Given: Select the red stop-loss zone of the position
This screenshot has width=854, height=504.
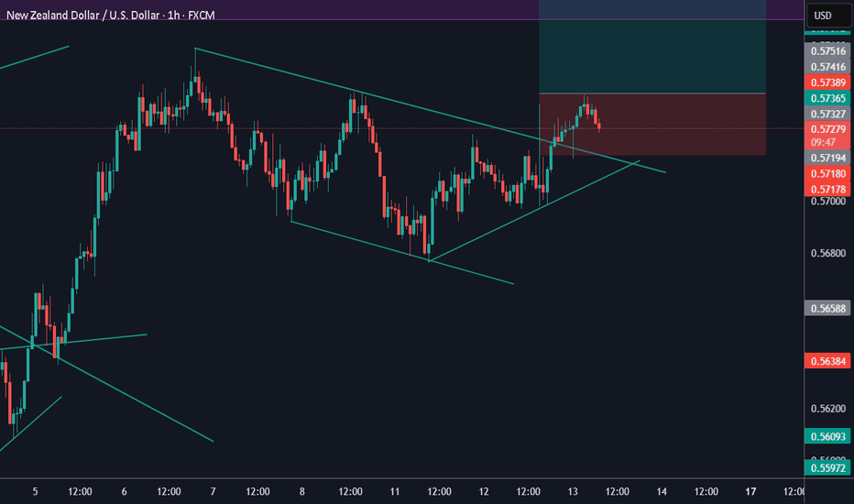Looking at the screenshot, I should pyautogui.click(x=652, y=125).
